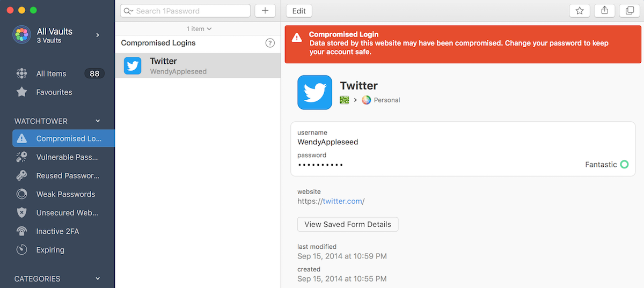The width and height of the screenshot is (644, 288).
Task: Collapse the CATEGORIES section
Action: (98, 279)
